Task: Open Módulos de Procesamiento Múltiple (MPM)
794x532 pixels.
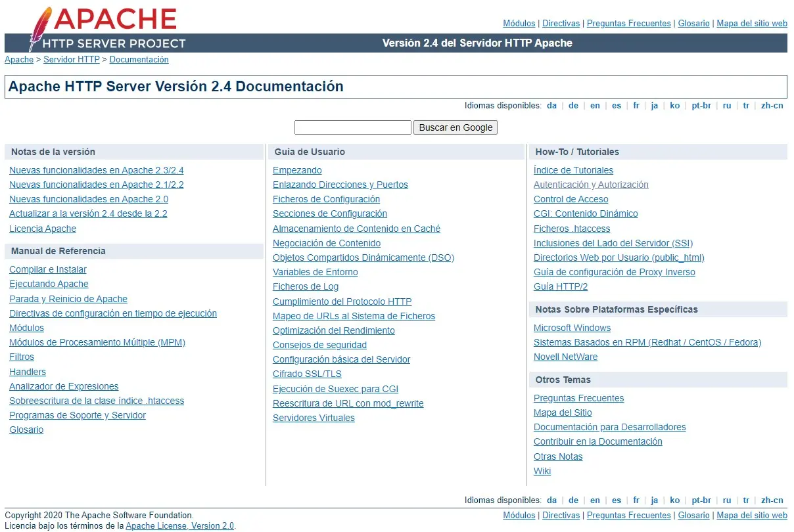Action: pyautogui.click(x=97, y=342)
